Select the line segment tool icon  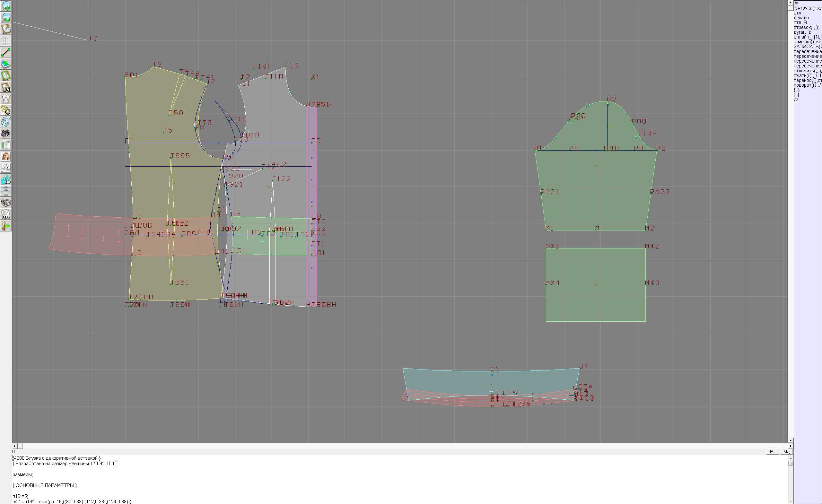(6, 52)
